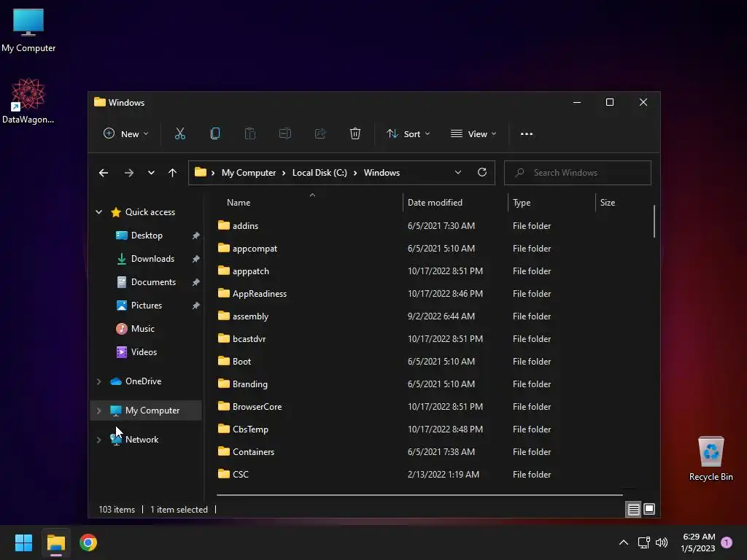Open Google Chrome from the taskbar
This screenshot has height=560, width=747.
[x=88, y=542]
